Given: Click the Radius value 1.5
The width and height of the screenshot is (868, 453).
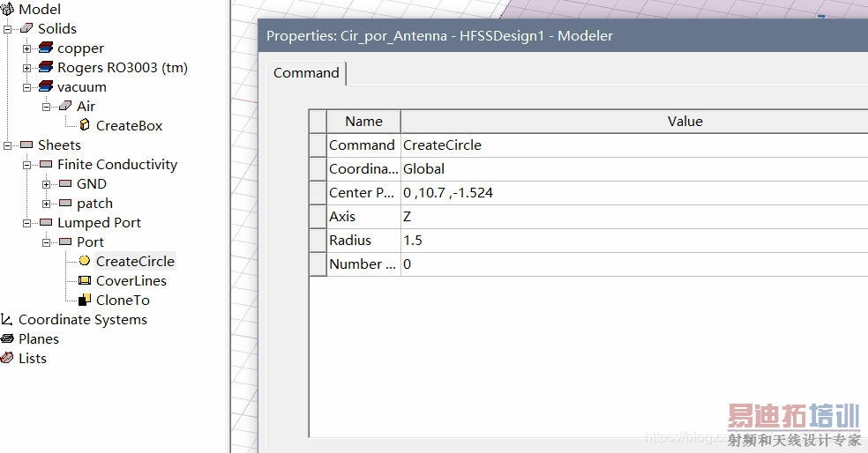Looking at the screenshot, I should click(x=634, y=240).
